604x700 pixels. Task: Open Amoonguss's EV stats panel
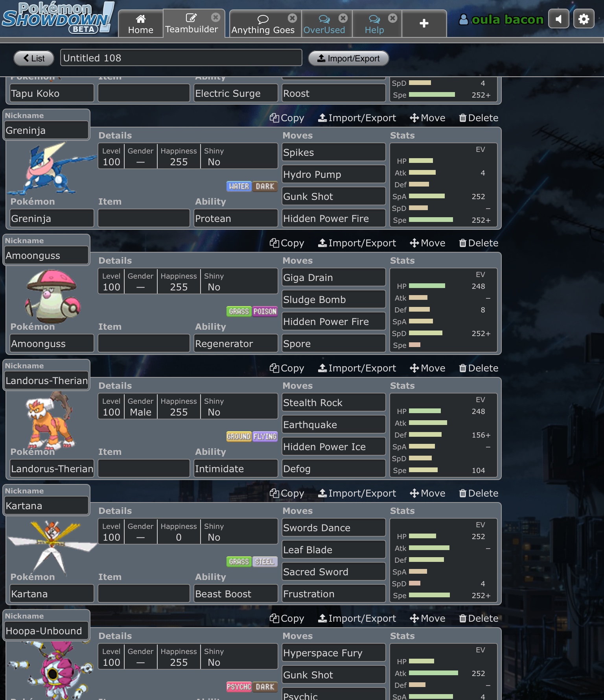point(443,310)
